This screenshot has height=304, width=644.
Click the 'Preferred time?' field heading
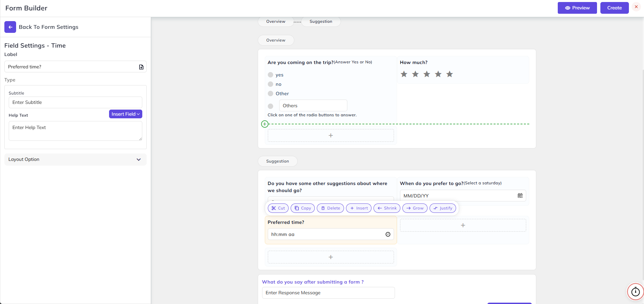[286, 222]
